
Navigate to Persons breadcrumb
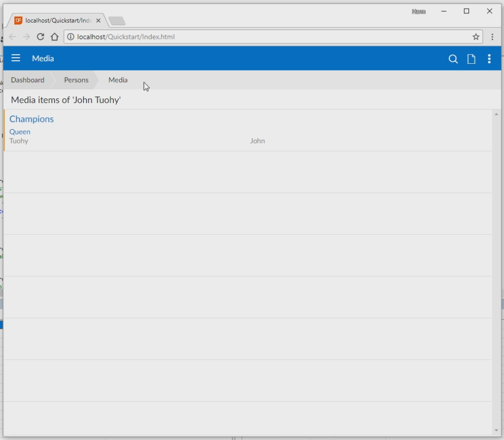(x=76, y=80)
